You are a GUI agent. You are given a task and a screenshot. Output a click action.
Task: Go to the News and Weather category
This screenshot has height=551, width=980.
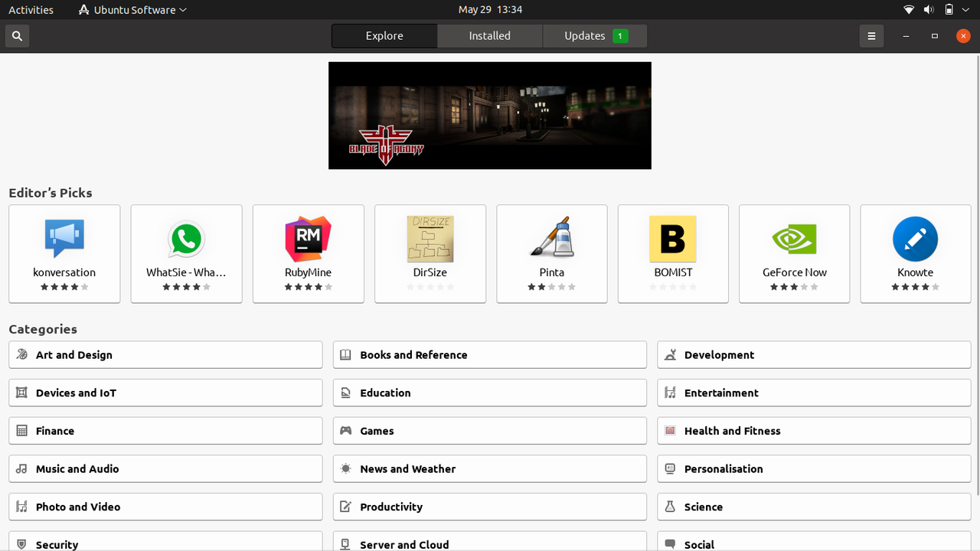490,469
